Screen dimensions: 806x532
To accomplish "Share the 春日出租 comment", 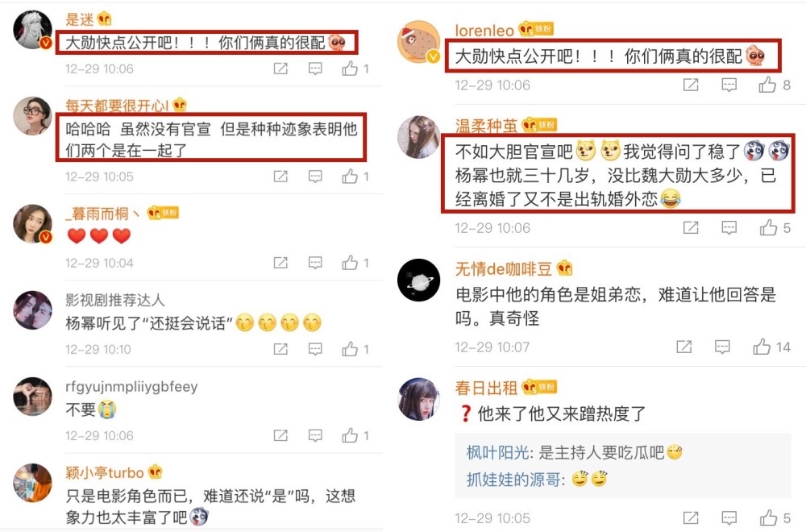I will 691,517.
